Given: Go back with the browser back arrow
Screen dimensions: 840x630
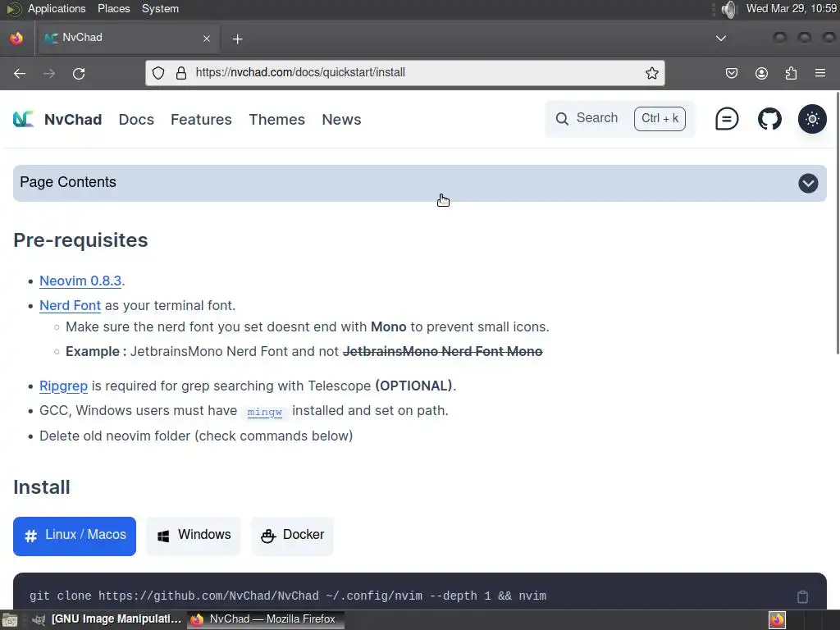Looking at the screenshot, I should pos(20,73).
